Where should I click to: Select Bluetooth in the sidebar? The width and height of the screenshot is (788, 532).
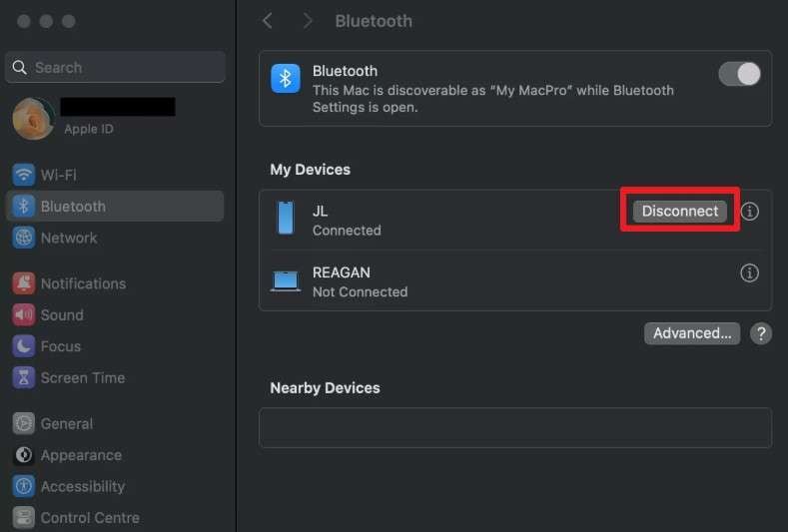coord(115,206)
